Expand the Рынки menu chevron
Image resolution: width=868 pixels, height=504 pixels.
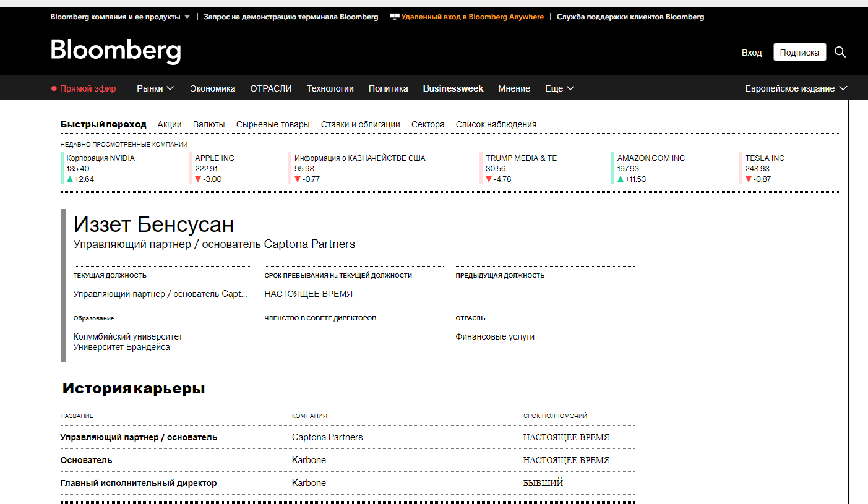(170, 88)
